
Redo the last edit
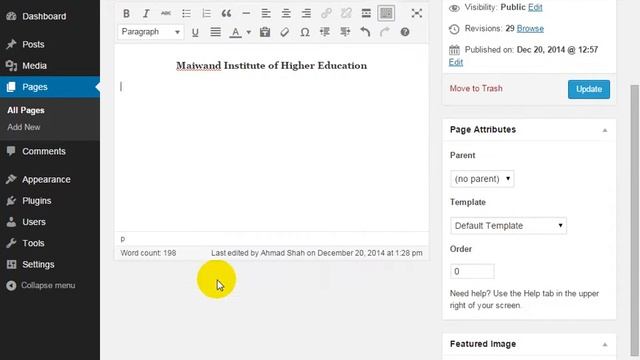click(x=384, y=32)
